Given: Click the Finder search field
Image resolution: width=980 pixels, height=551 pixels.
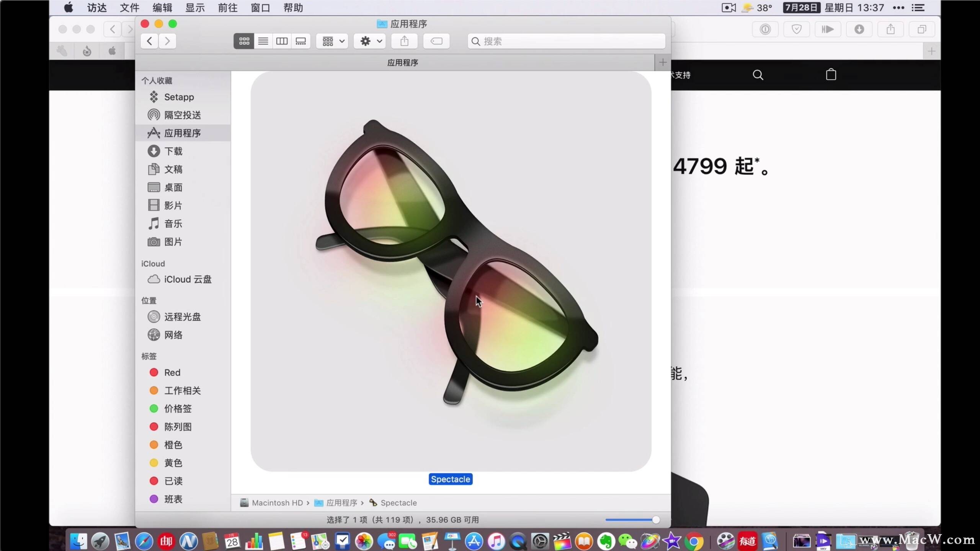Looking at the screenshot, I should tap(566, 41).
